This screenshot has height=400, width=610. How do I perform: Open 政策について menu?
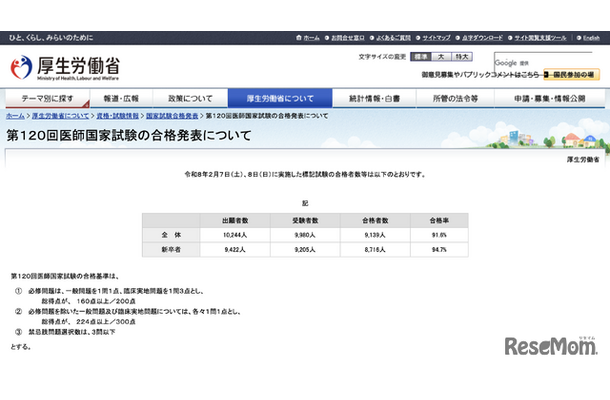point(190,98)
